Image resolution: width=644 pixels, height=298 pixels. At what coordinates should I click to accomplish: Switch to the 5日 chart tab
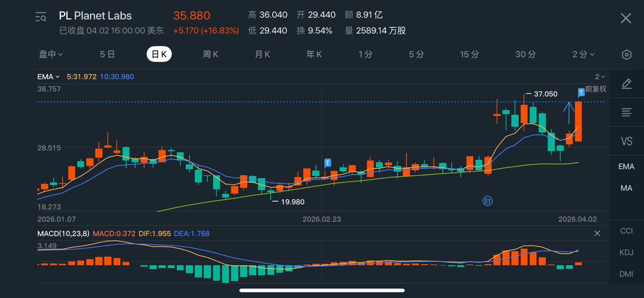(x=107, y=55)
